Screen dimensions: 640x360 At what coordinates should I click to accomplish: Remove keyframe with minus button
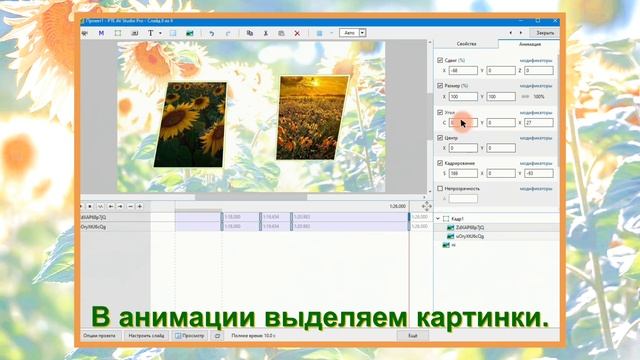130,207
